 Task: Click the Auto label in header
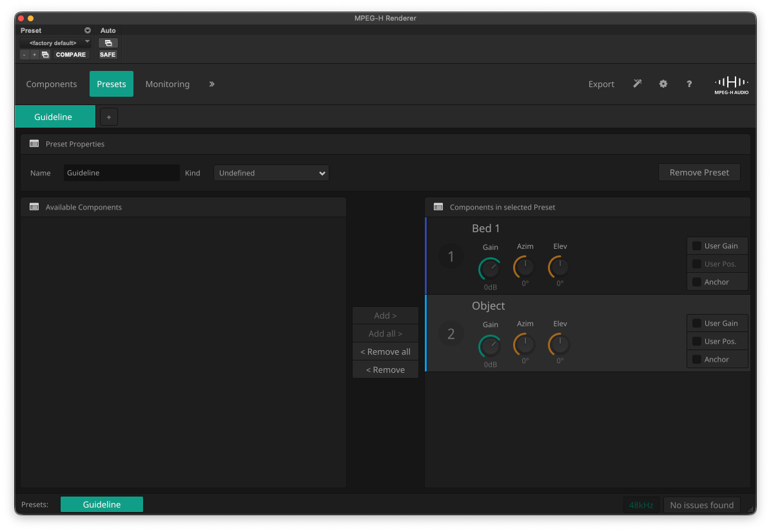pos(108,30)
